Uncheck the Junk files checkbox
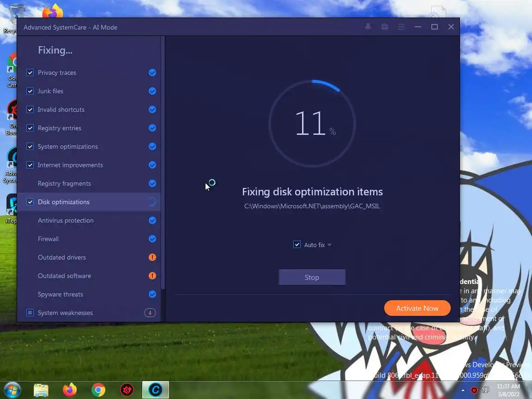This screenshot has width=532, height=399. click(x=30, y=91)
